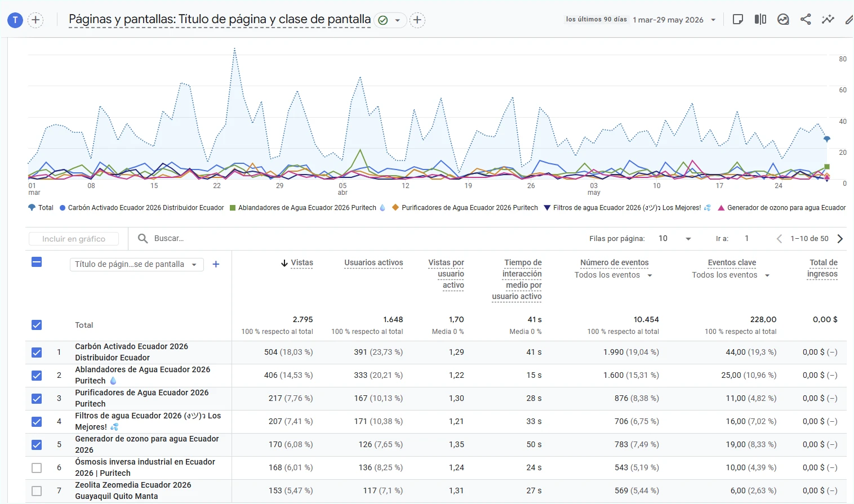
Task: Click the Purificadores de Agua legend entry
Action: (465, 208)
